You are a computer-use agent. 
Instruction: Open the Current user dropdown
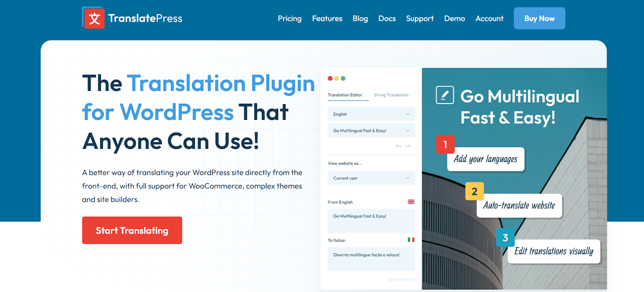371,178
